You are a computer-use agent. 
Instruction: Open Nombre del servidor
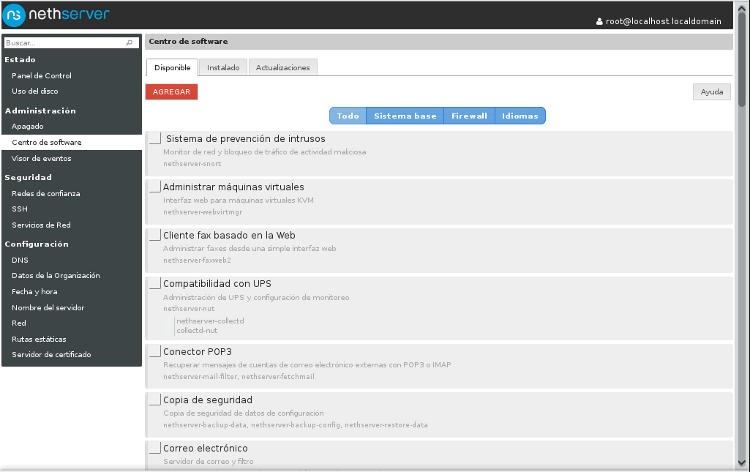(x=48, y=307)
